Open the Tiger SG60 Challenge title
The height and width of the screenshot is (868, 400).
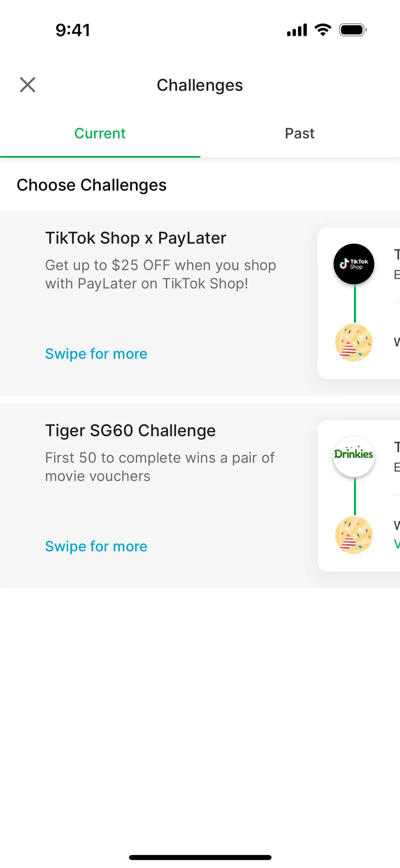pyautogui.click(x=130, y=430)
